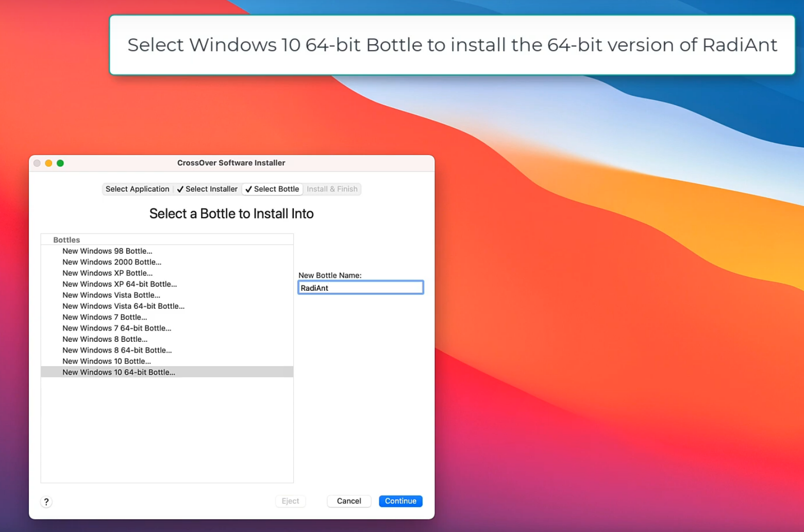Viewport: 804px width, 532px height.
Task: Go to the Select Application step
Action: pyautogui.click(x=137, y=189)
